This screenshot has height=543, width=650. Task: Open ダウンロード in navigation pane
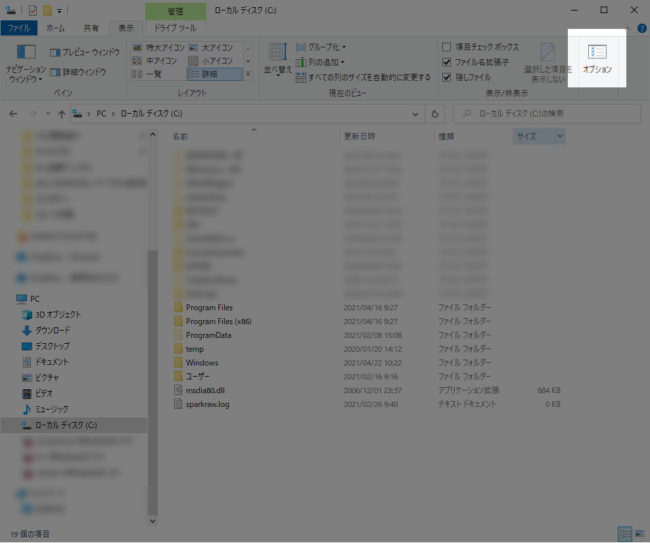point(46,330)
